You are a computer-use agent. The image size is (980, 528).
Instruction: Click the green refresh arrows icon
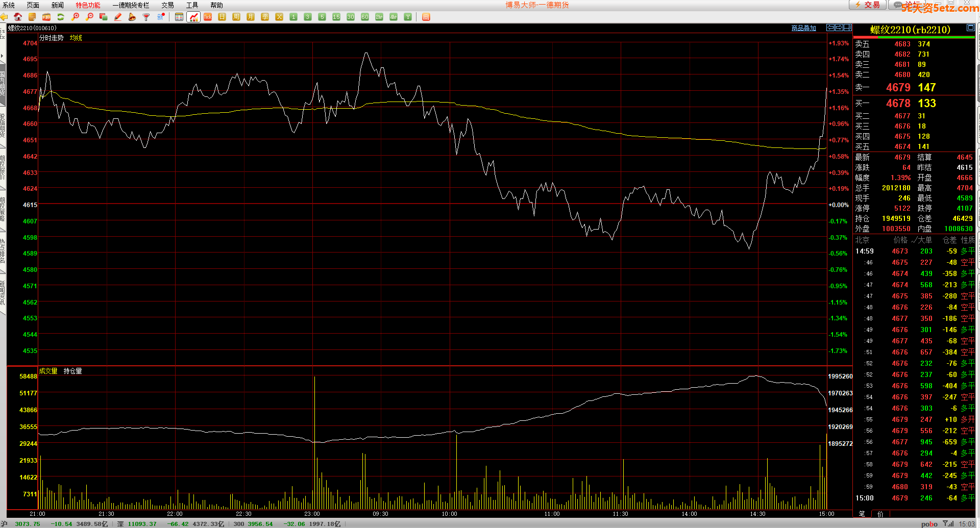pos(61,17)
